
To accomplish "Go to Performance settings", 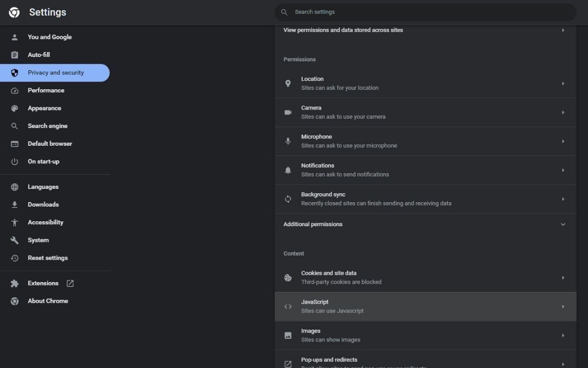I will point(46,90).
